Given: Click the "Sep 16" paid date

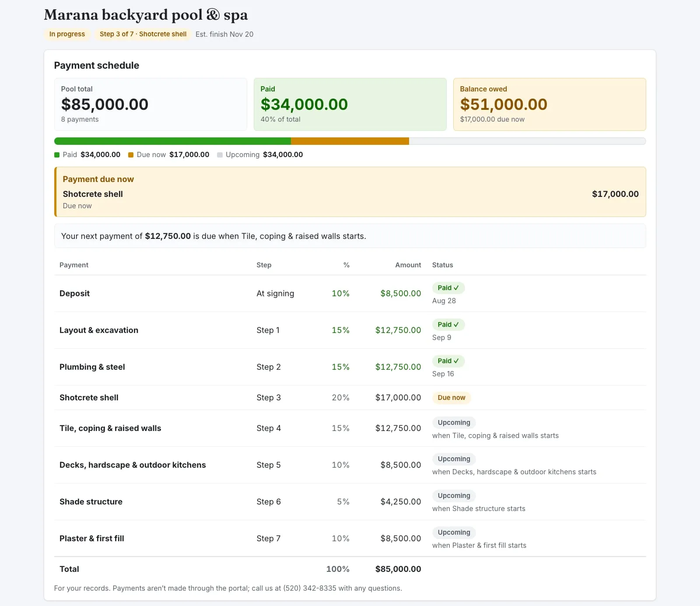Looking at the screenshot, I should 443,374.
